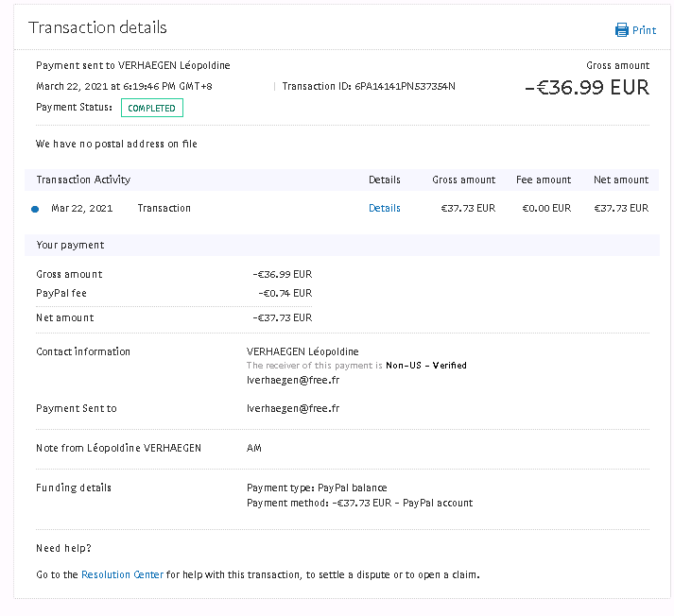Click the Your payment section header
This screenshot has height=616, width=674.
point(70,245)
